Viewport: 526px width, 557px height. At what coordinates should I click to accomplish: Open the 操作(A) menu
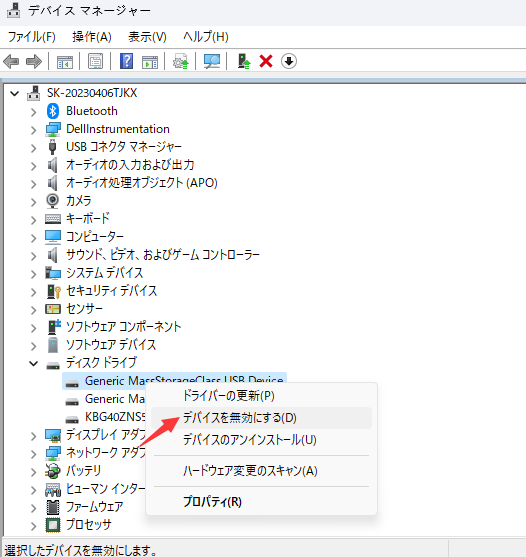[92, 37]
